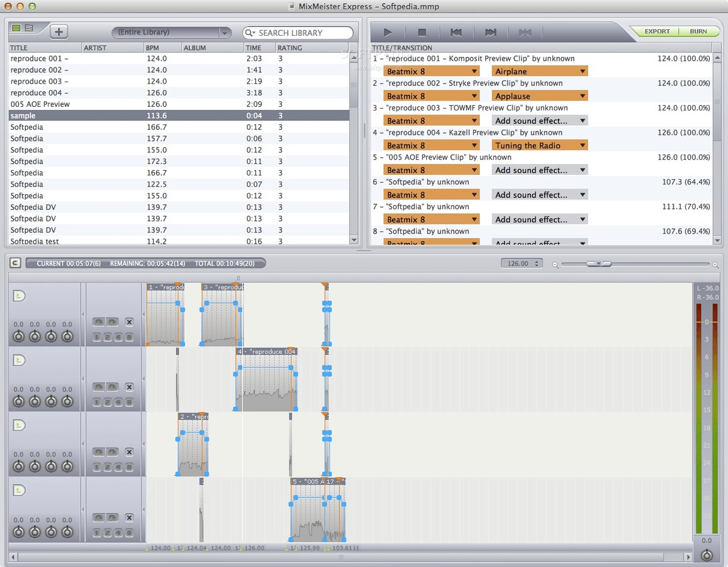728x567 pixels.
Task: Select timeline clip '4 - reproduce 004'
Action: tap(266, 379)
